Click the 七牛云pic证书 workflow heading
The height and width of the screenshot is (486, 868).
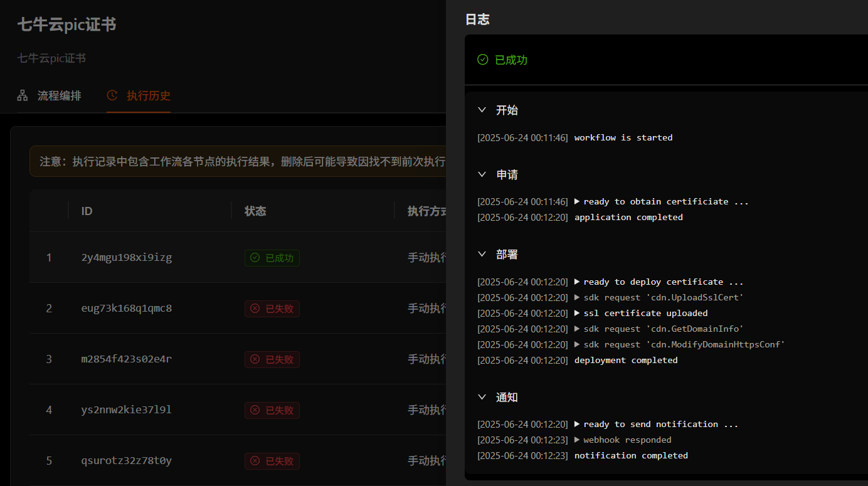point(66,24)
